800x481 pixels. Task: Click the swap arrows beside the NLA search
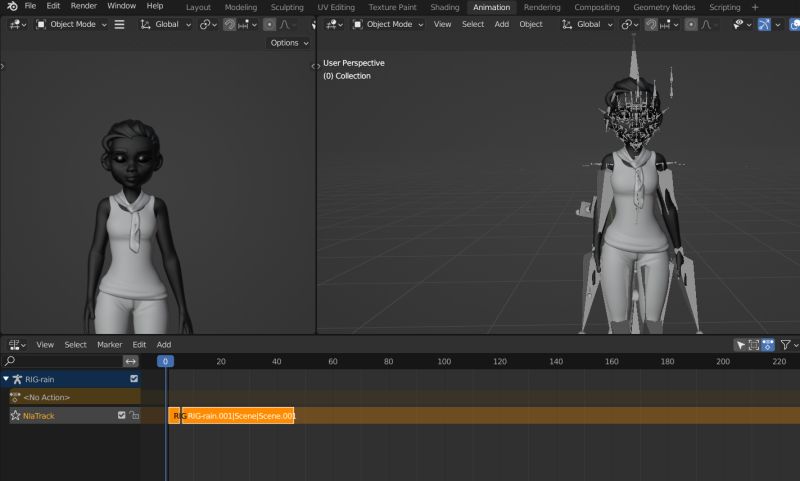(x=130, y=361)
